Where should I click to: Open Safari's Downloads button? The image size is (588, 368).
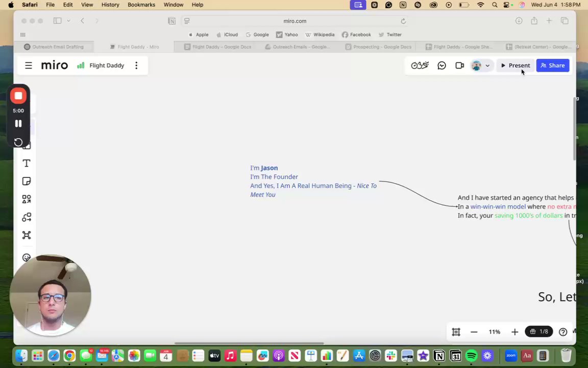click(x=519, y=20)
